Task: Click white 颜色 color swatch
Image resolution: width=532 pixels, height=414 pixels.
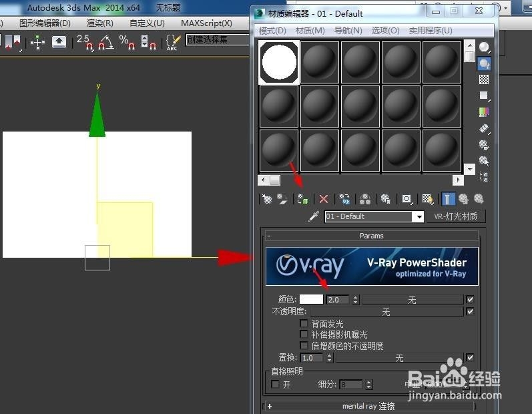Action: pos(311,299)
